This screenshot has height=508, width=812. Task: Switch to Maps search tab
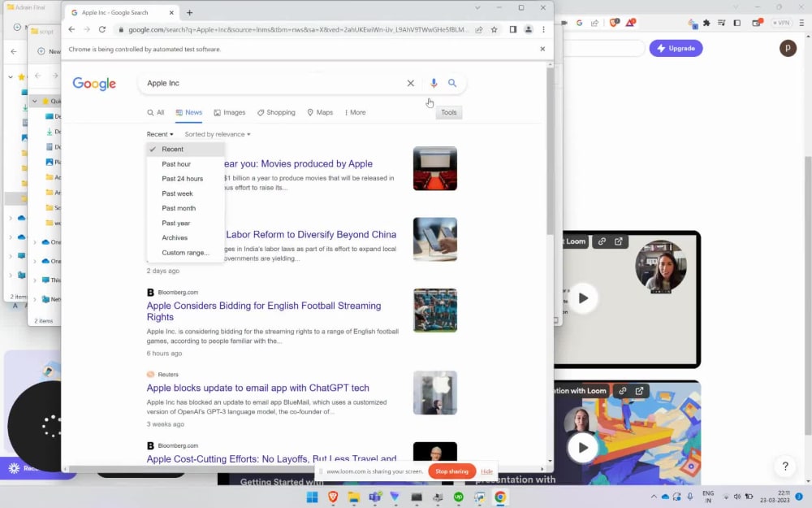pos(320,112)
